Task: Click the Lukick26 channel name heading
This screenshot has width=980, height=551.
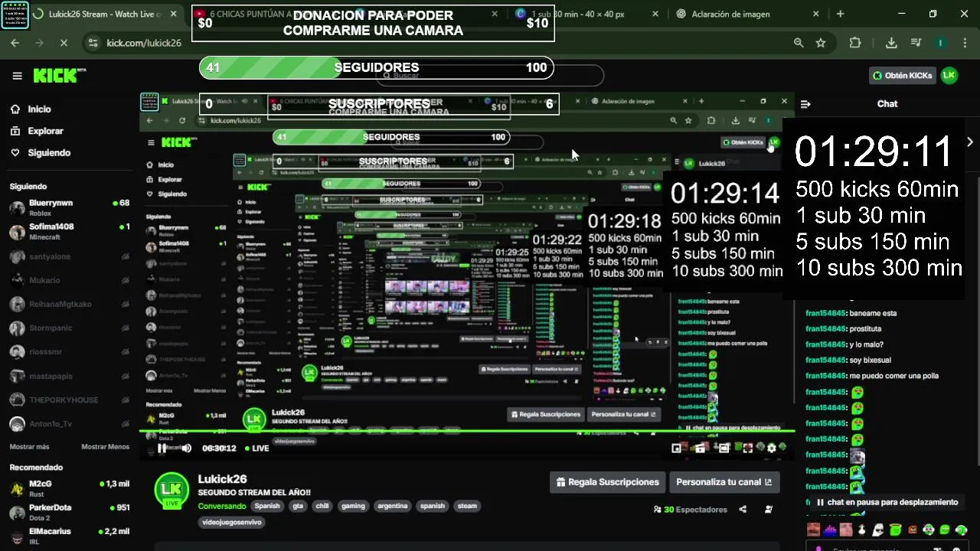Action: pos(222,479)
